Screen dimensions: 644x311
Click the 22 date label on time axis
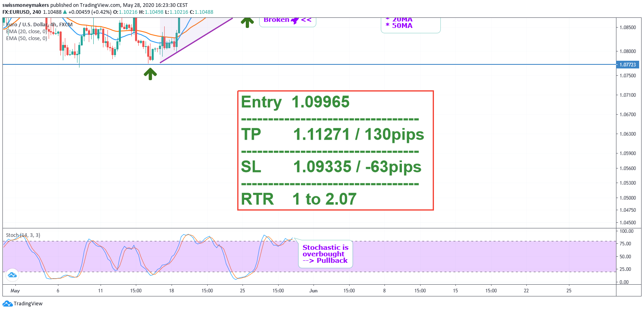point(526,291)
